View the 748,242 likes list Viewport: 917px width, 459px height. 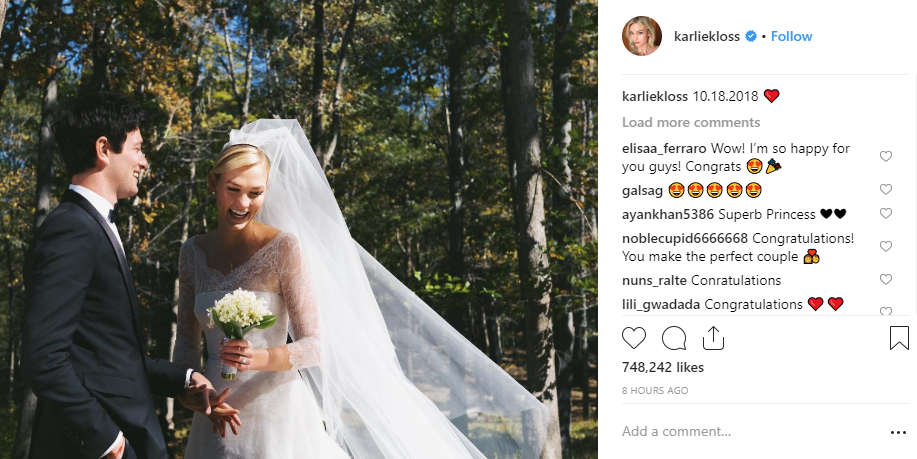663,367
